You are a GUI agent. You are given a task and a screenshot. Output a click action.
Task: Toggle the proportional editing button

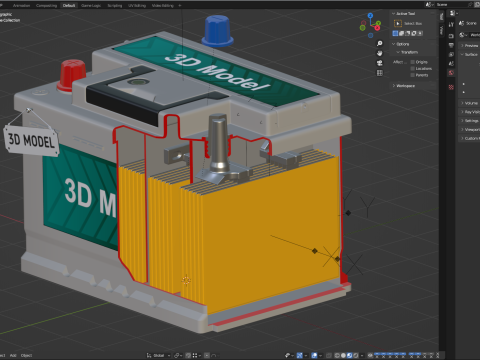coord(207,356)
